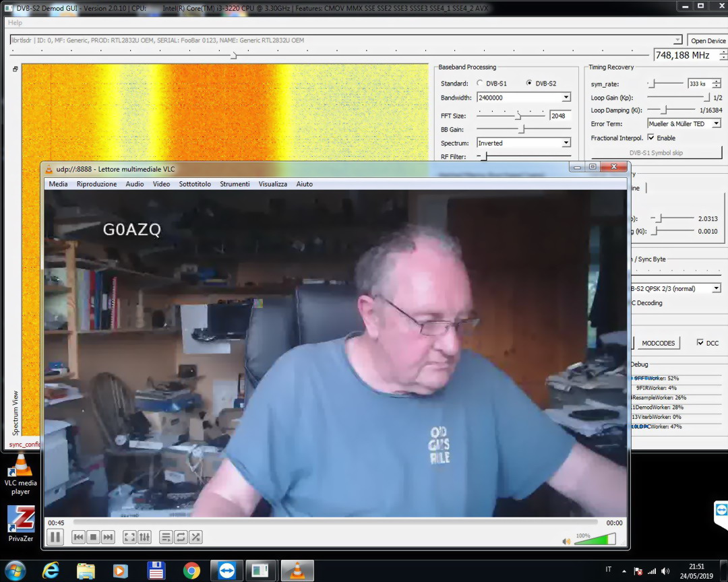
Task: Toggle VLC fullscreen mode
Action: [129, 537]
